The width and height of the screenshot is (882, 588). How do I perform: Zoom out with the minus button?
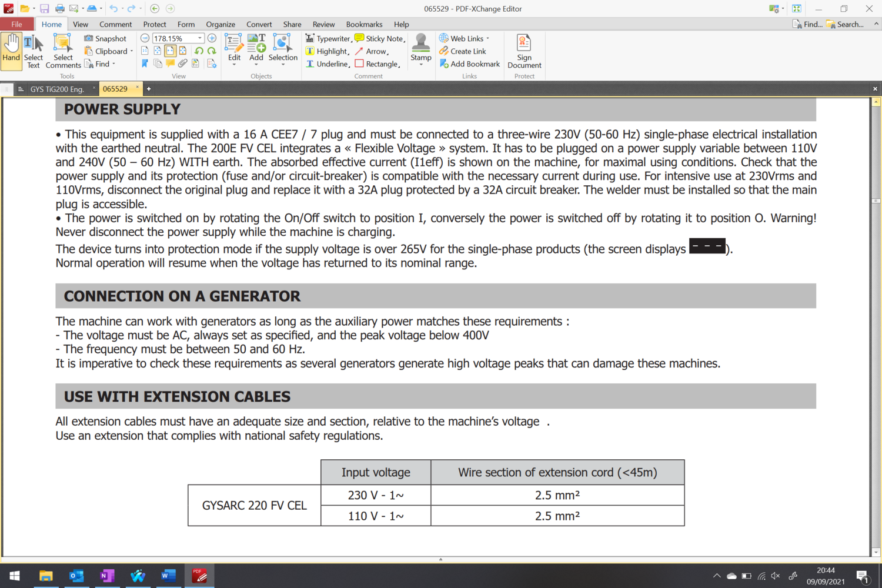tap(145, 38)
